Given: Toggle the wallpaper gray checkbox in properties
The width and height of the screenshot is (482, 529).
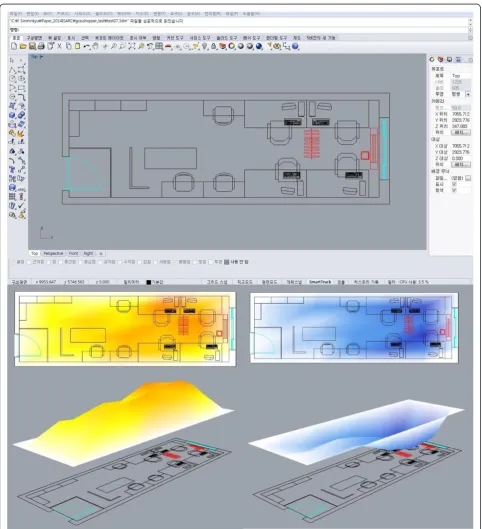Looking at the screenshot, I should (454, 190).
